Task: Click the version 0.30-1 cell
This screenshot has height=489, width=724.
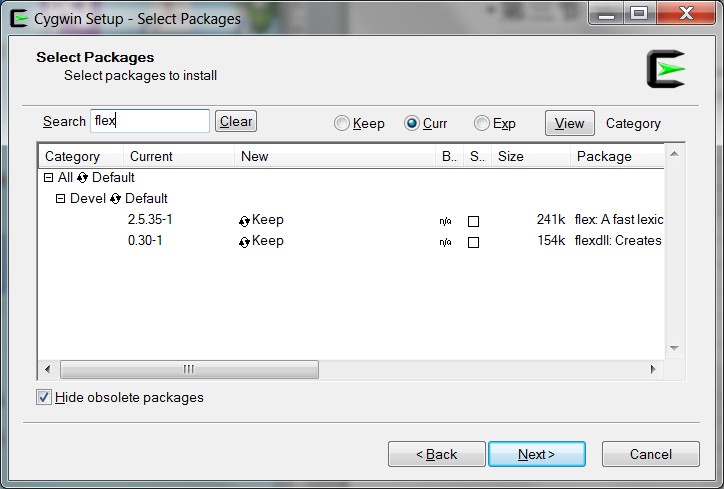Action: tap(145, 241)
